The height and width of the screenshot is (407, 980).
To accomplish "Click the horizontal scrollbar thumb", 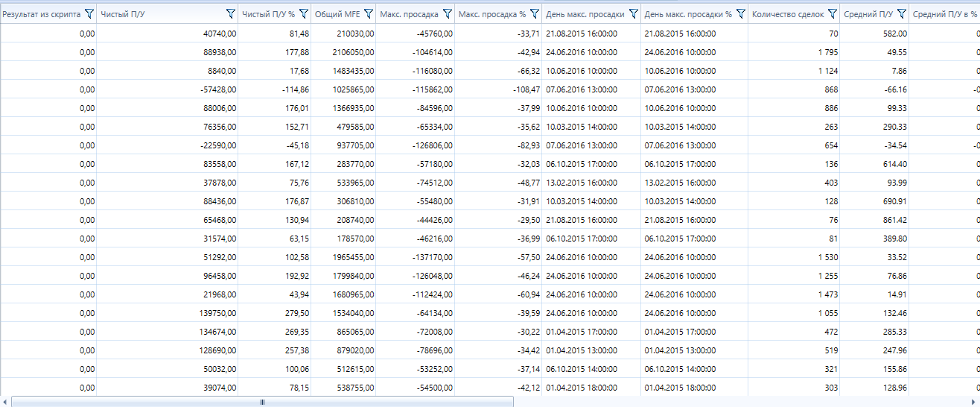I will point(262,402).
